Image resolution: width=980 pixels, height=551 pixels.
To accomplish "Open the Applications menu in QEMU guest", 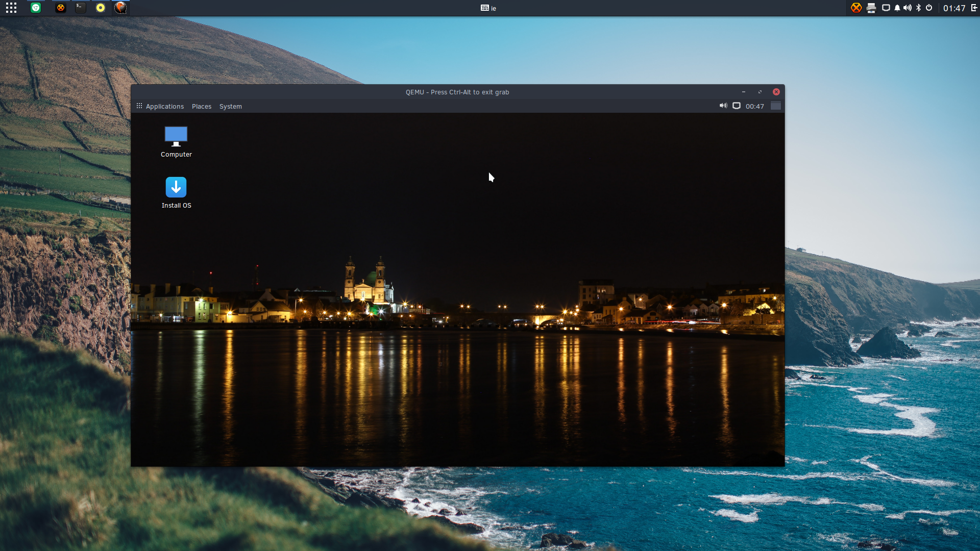I will 160,106.
